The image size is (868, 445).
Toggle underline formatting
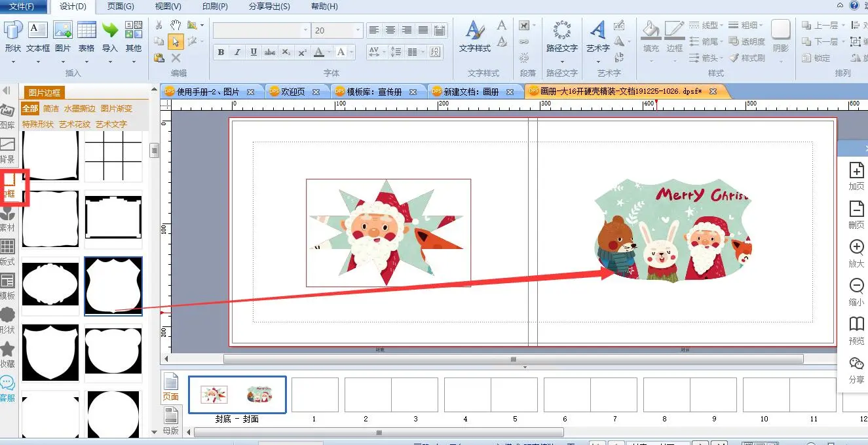coord(254,52)
